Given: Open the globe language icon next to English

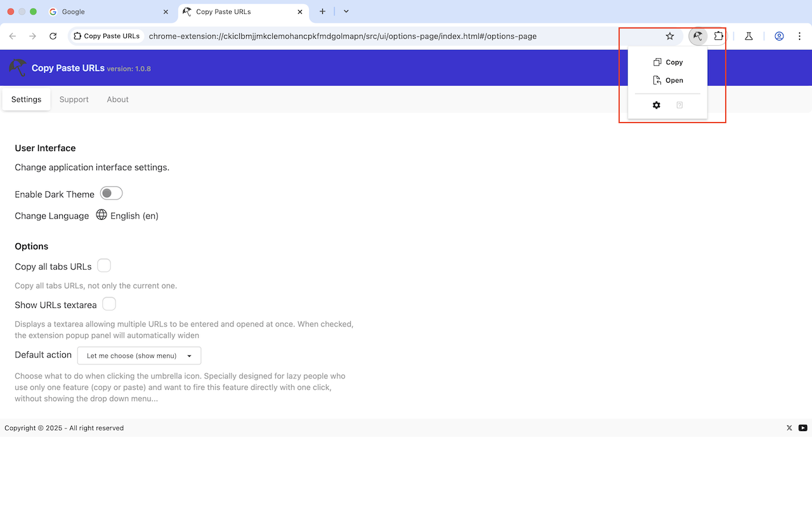Looking at the screenshot, I should click(101, 215).
